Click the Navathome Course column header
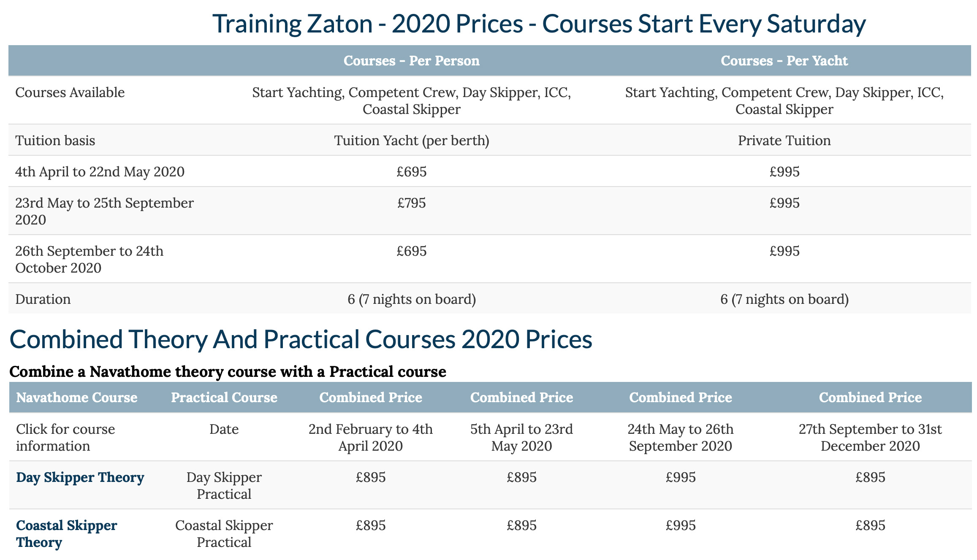Viewport: 977px width, 560px height. [x=77, y=398]
